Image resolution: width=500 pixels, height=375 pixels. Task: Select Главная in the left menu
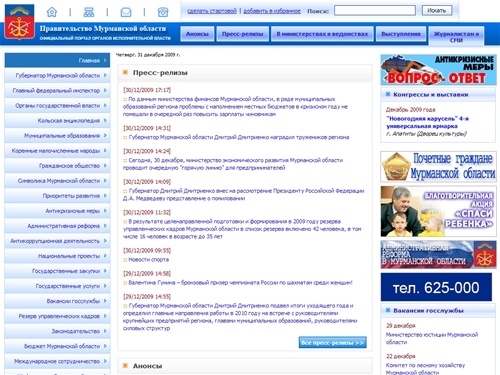(57, 60)
